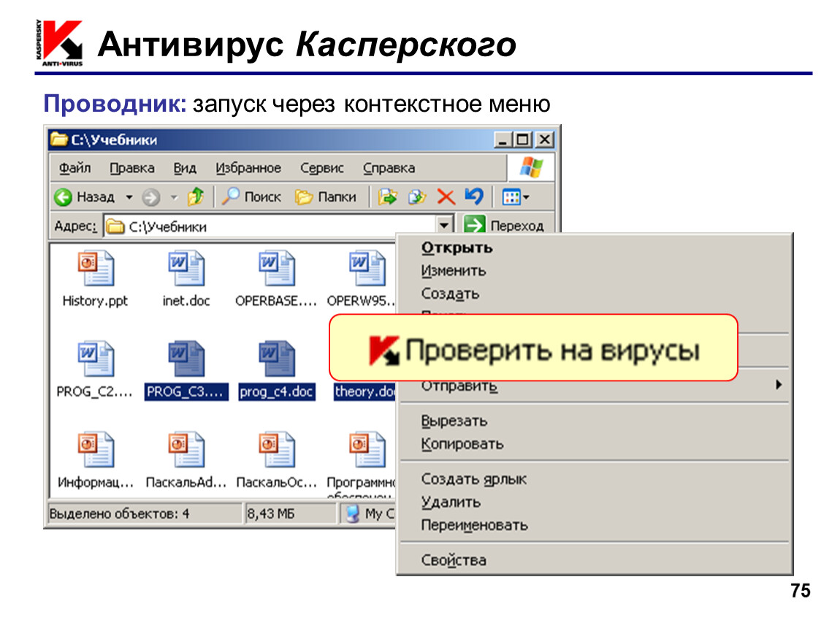Select the Программное presentation icon
Image resolution: width=840 pixels, height=631 pixels.
(367, 449)
